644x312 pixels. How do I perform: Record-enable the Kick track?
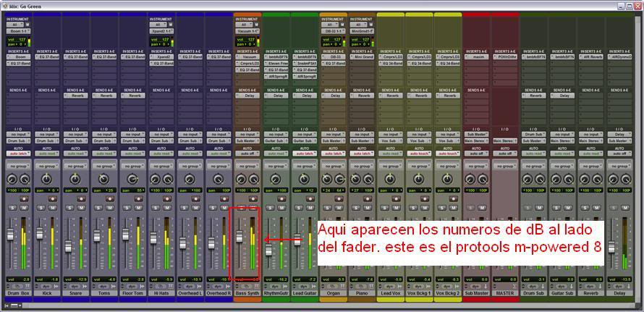click(x=52, y=198)
